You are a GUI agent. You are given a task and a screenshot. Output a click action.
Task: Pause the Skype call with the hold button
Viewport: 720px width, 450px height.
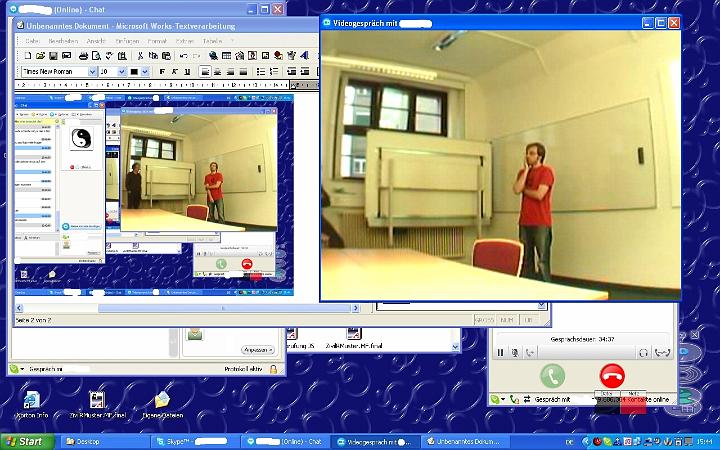(x=501, y=353)
